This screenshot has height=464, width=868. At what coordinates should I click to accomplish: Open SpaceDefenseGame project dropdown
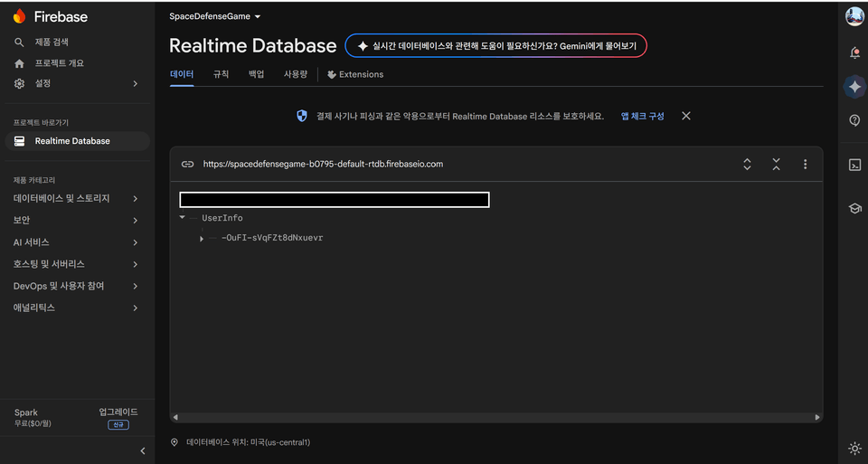pyautogui.click(x=215, y=16)
